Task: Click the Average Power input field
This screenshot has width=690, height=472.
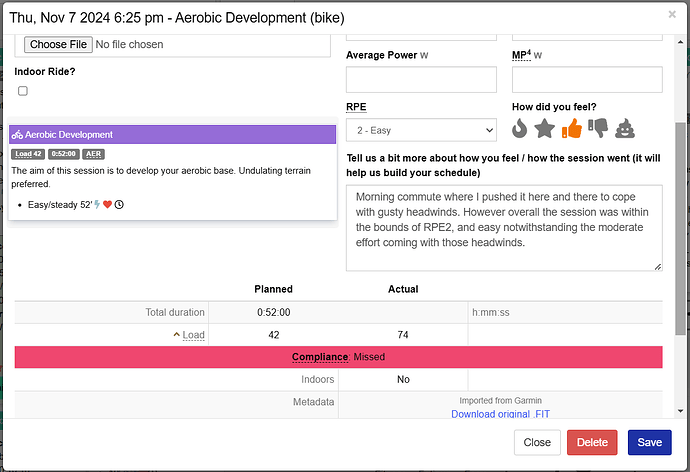Action: (x=421, y=80)
